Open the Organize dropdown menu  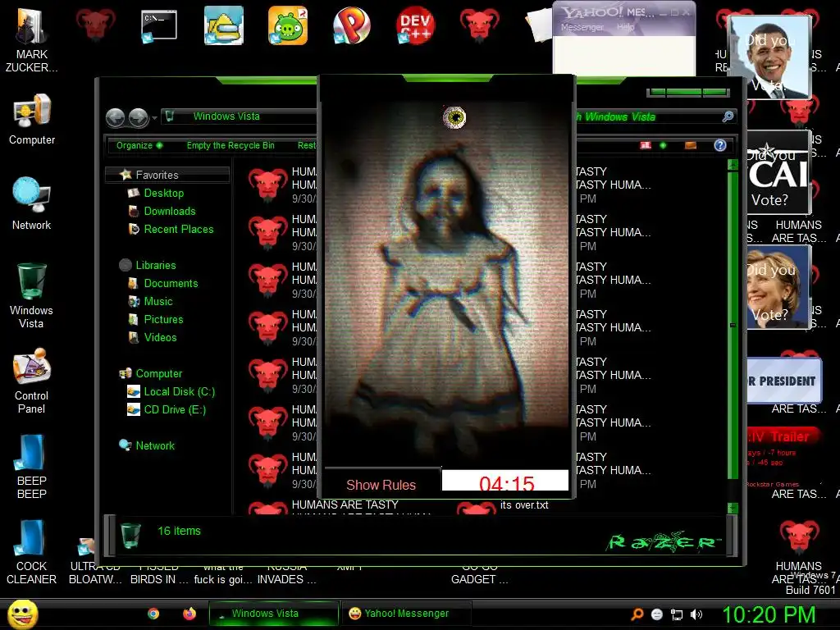pos(139,145)
